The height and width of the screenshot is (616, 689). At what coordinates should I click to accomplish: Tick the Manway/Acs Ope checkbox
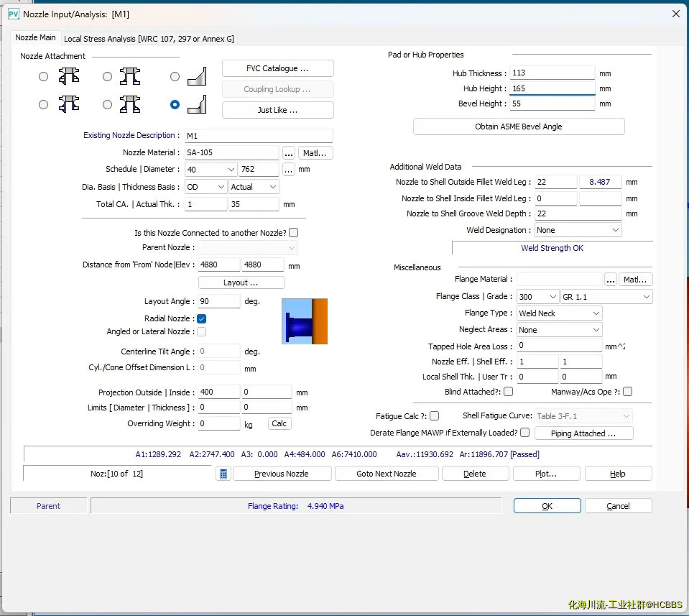(627, 391)
